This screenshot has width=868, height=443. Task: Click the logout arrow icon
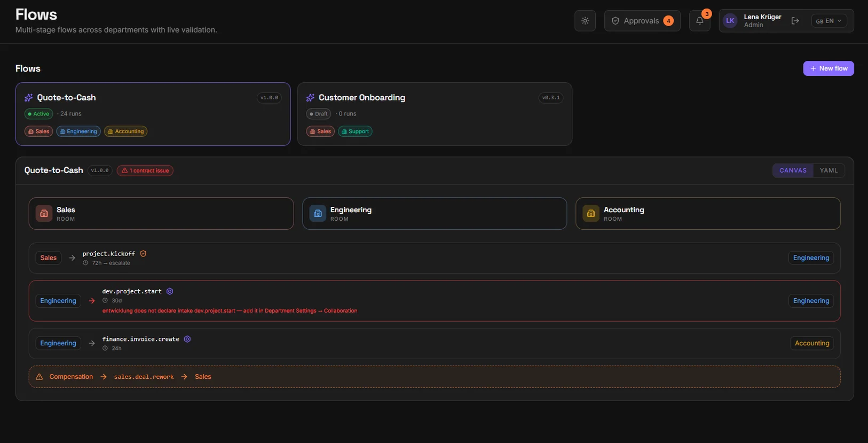[x=795, y=21]
